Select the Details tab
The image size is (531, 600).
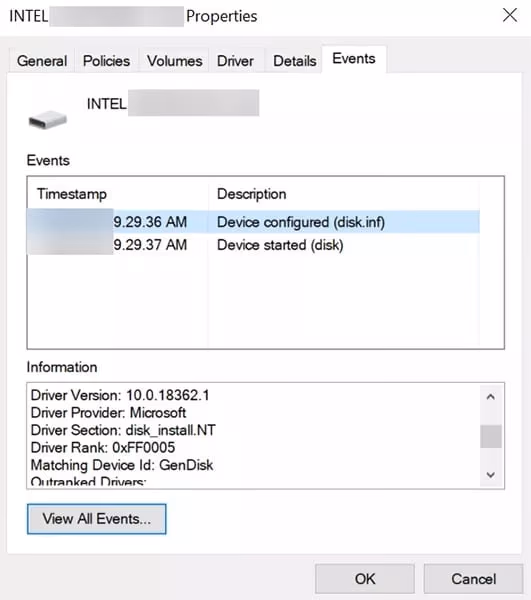tap(294, 61)
